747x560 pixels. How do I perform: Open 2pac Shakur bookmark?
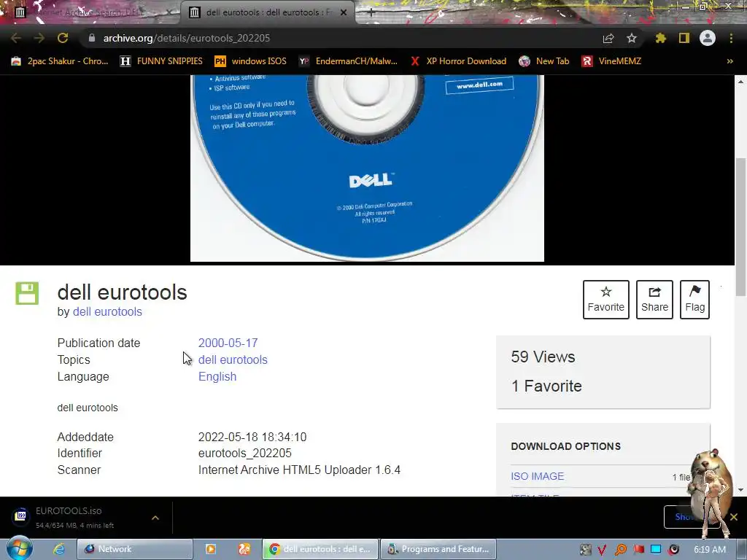60,61
